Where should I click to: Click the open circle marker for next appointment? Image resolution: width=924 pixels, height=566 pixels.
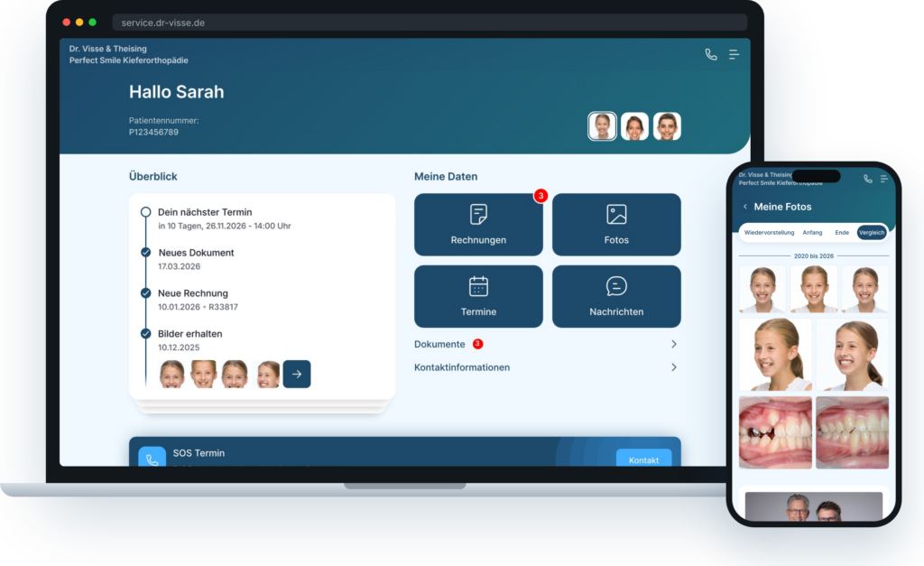[145, 211]
